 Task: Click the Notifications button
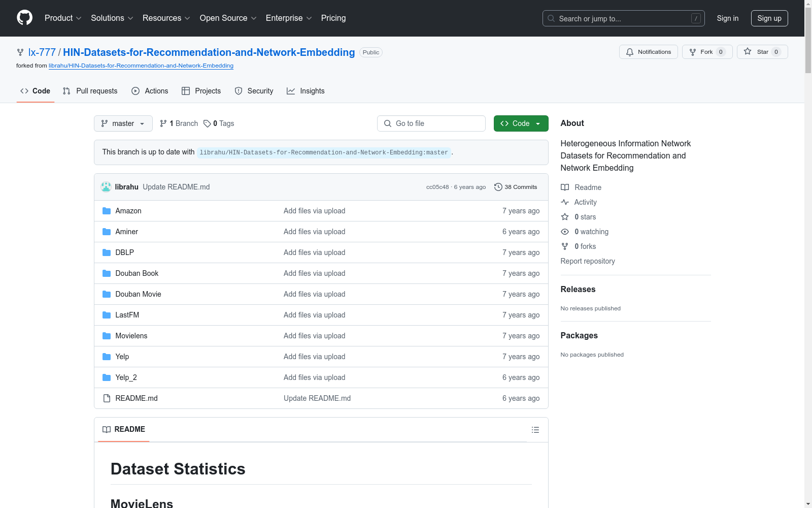(649, 52)
